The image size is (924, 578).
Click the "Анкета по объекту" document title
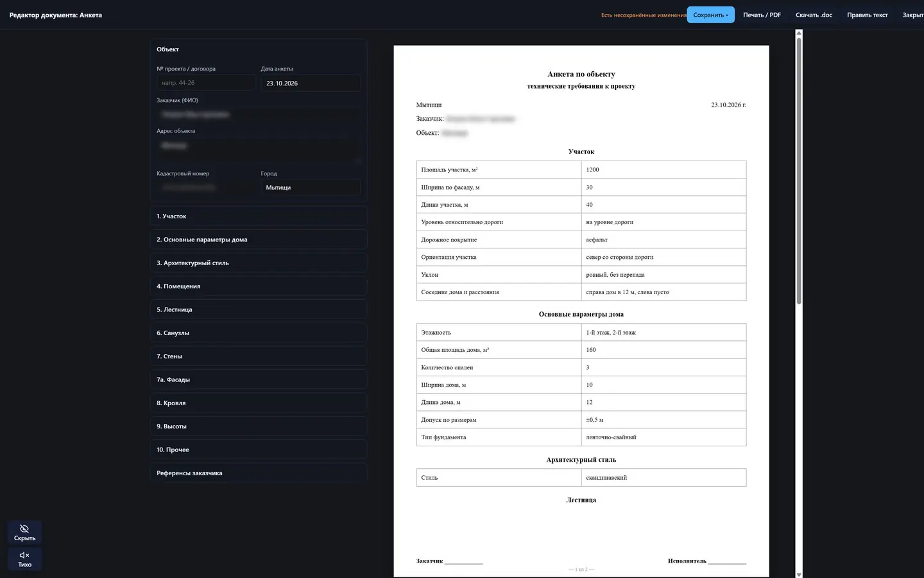(581, 74)
